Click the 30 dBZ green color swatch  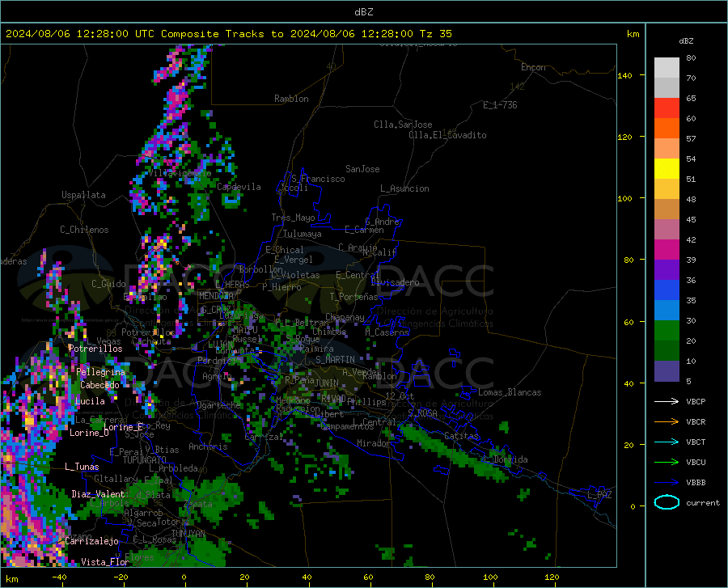coord(667,331)
